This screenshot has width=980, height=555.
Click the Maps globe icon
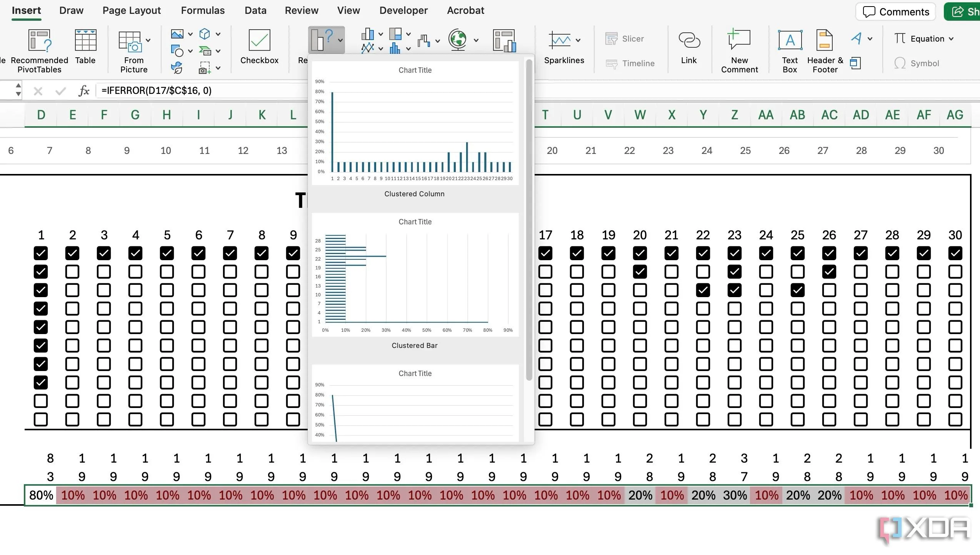coord(458,40)
